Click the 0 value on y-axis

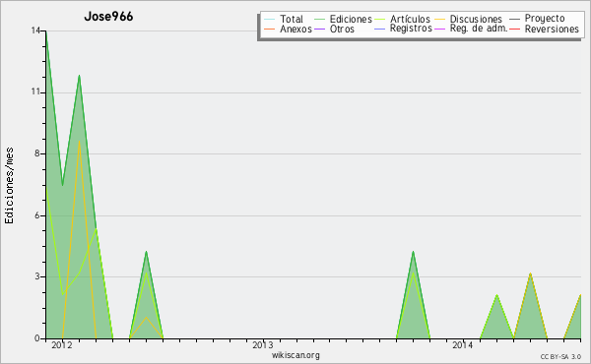click(37, 338)
